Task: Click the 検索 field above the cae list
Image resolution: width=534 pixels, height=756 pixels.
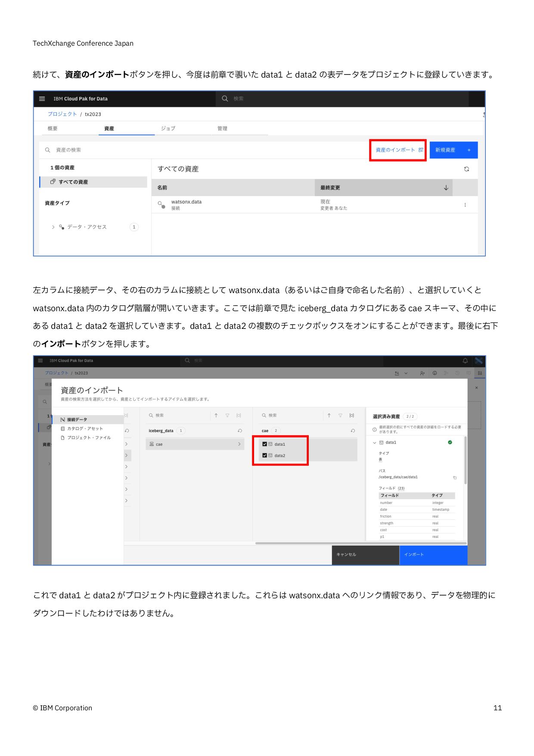Action: (292, 415)
